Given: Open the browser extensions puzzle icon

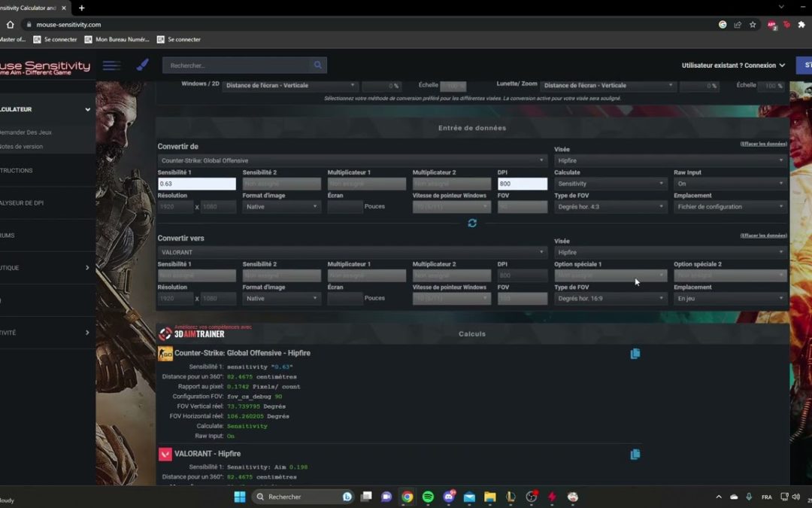Looking at the screenshot, I should [x=801, y=24].
